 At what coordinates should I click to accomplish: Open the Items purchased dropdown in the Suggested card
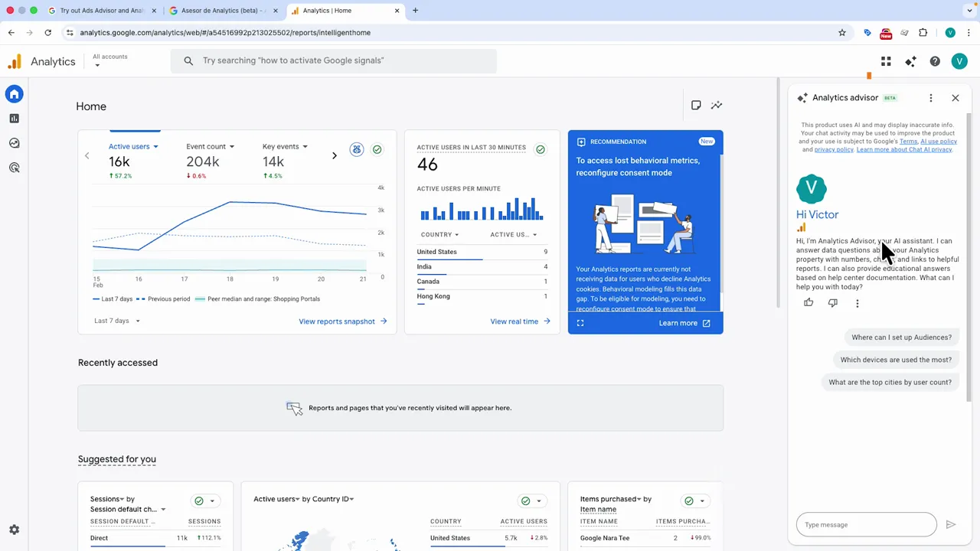[x=610, y=499]
